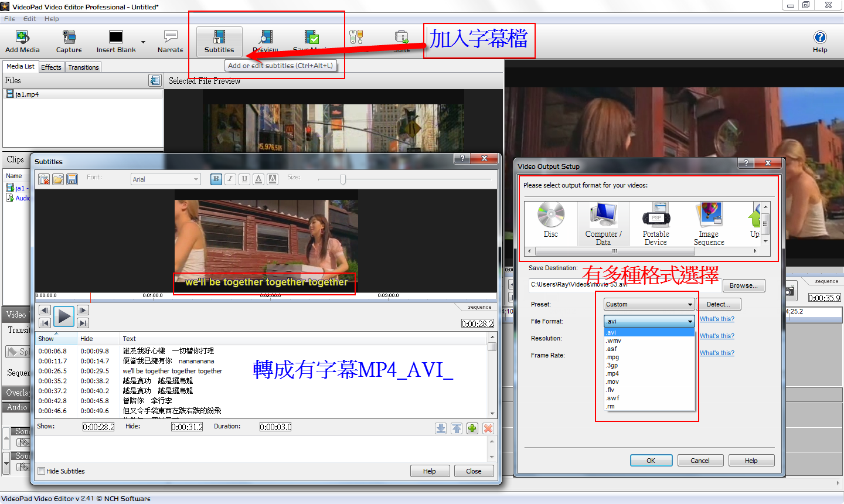Click the Detect button

tap(719, 305)
